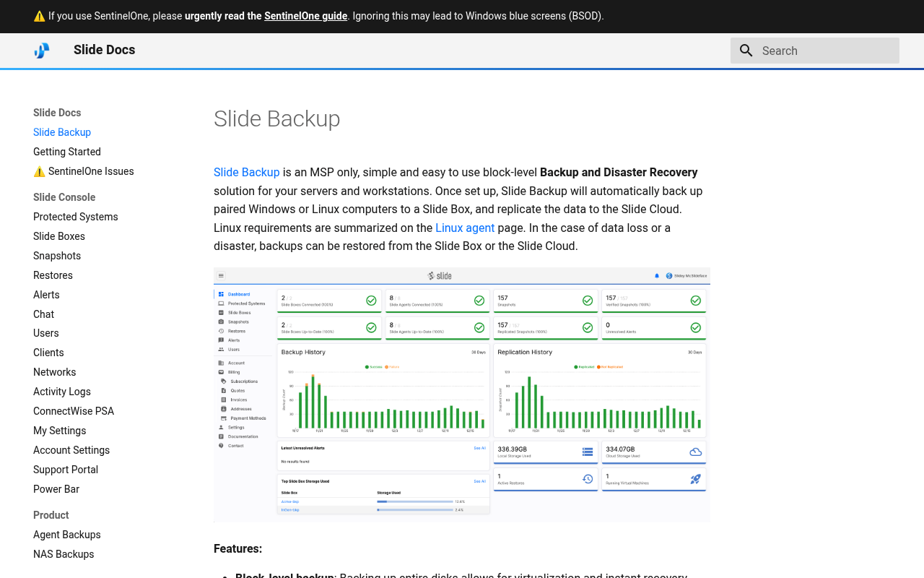Click the large Slide Backup page heading

[x=277, y=118]
